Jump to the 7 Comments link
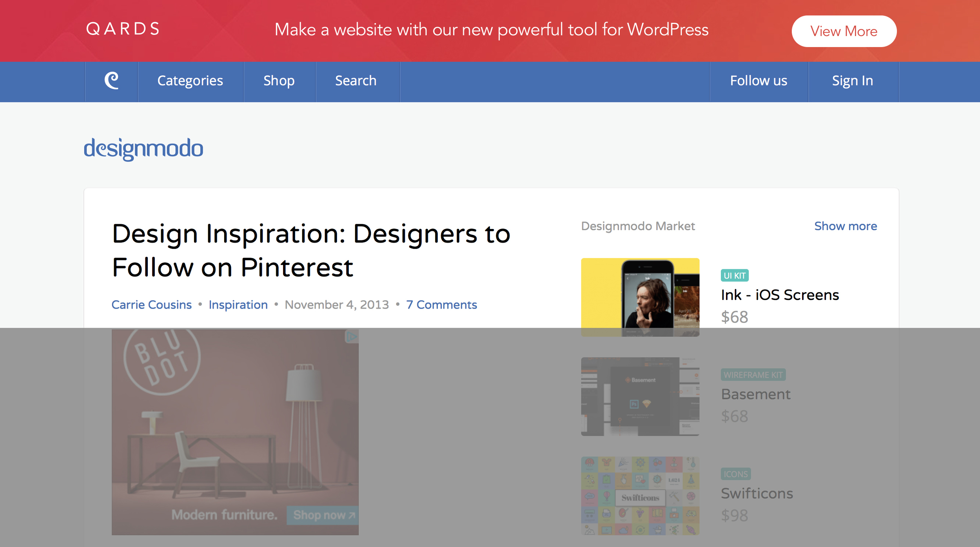 tap(442, 305)
